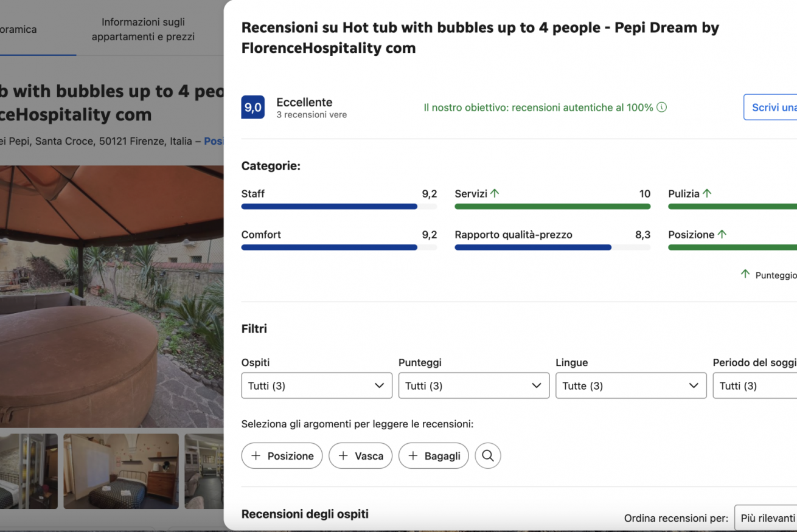Click the Filtri heading

(254, 329)
